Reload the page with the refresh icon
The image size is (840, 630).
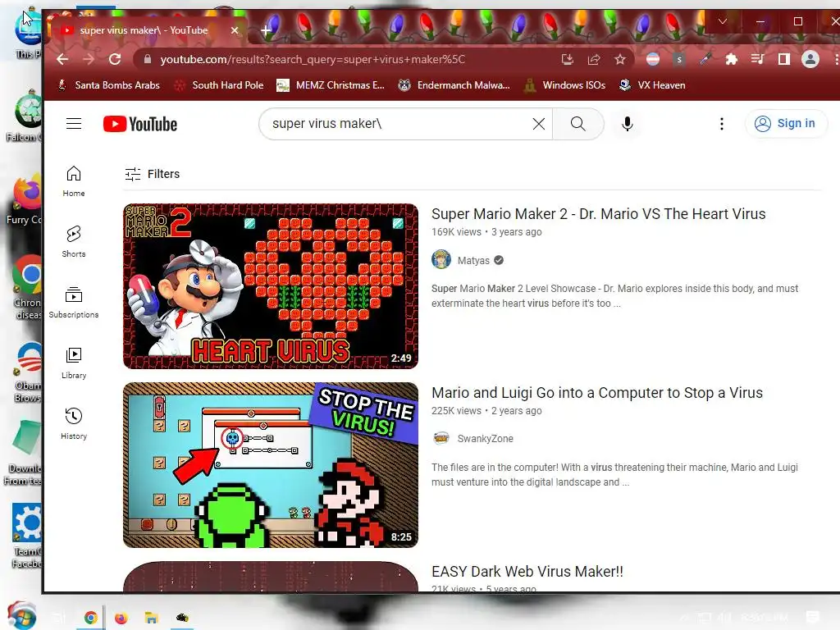115,59
